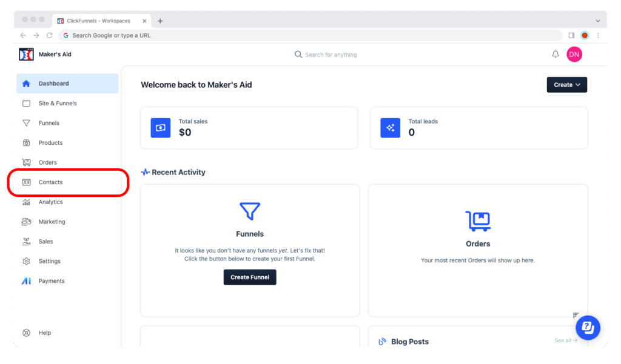The width and height of the screenshot is (621, 364).
Task: Open notifications bell
Action: (556, 54)
